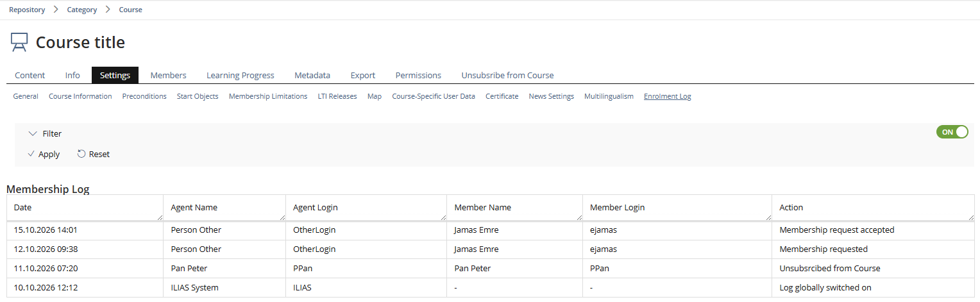Screen dimensions: 980x302
Task: Open Multilingualism sub-tab
Action: point(609,96)
